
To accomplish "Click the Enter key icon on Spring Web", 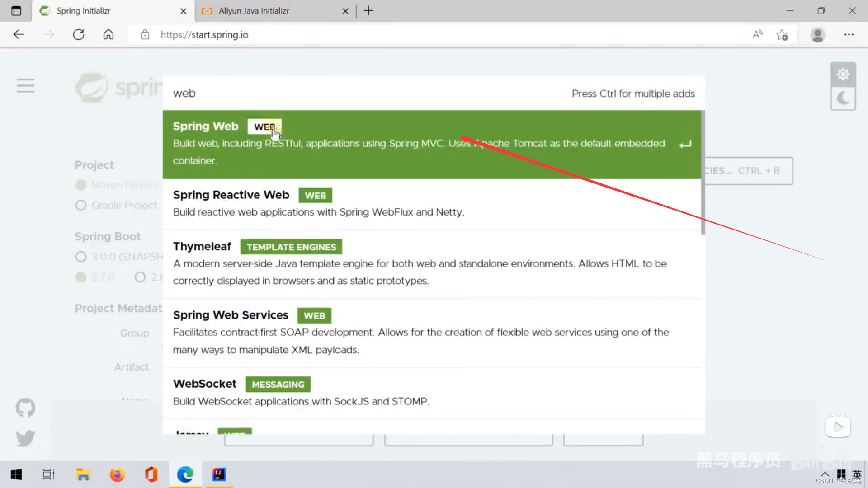I will click(x=685, y=144).
